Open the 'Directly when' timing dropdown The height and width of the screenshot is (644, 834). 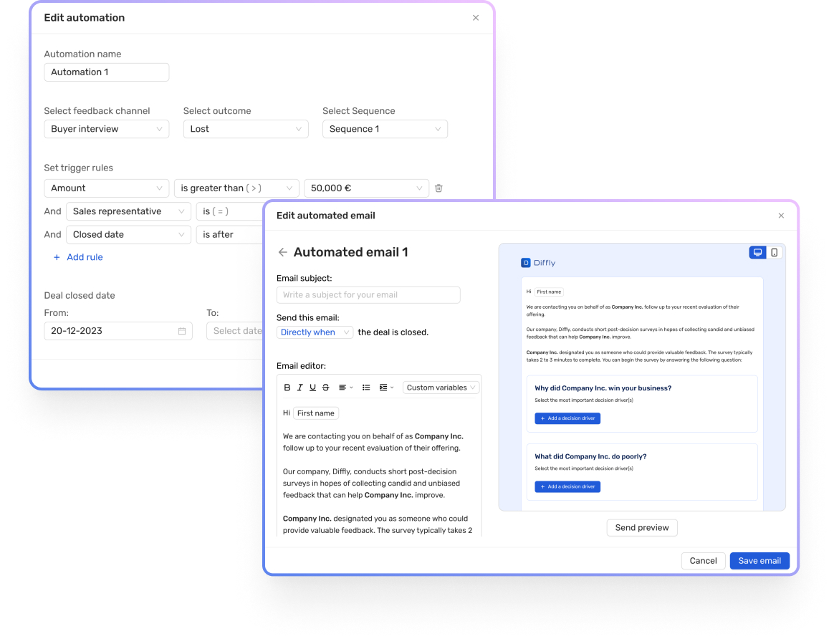coord(315,332)
